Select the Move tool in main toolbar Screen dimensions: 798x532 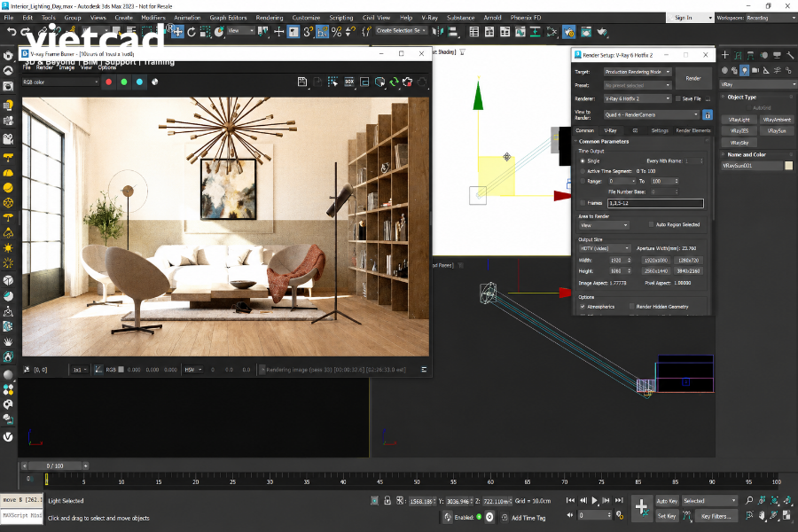(x=177, y=32)
